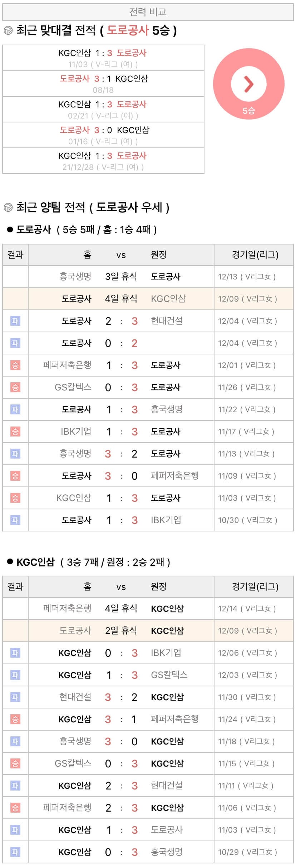Select the 08/18 도로공사 3:1 match row

[x=103, y=84]
